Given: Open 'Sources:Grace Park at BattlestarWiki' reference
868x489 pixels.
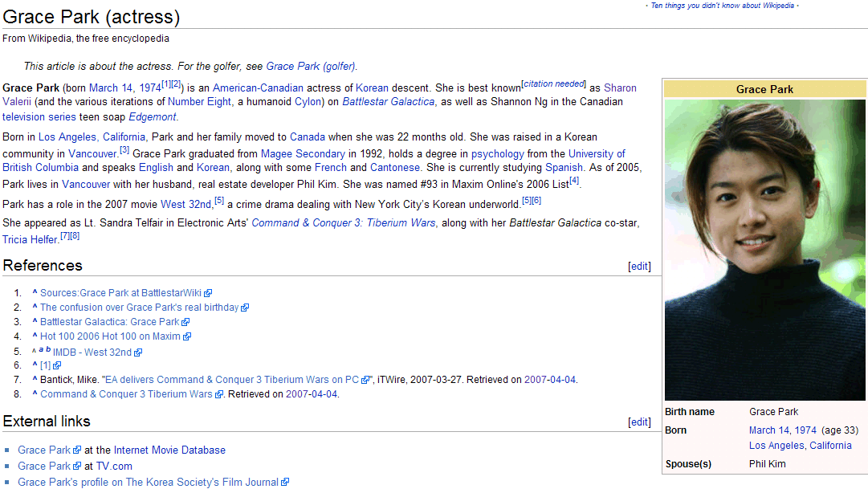Looking at the screenshot, I should 120,293.
